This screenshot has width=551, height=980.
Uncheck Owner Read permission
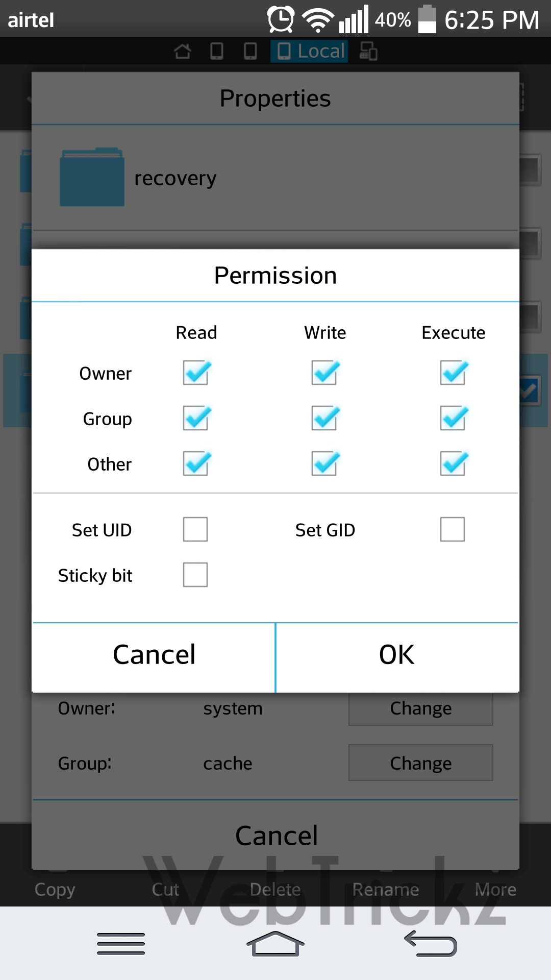pos(196,373)
